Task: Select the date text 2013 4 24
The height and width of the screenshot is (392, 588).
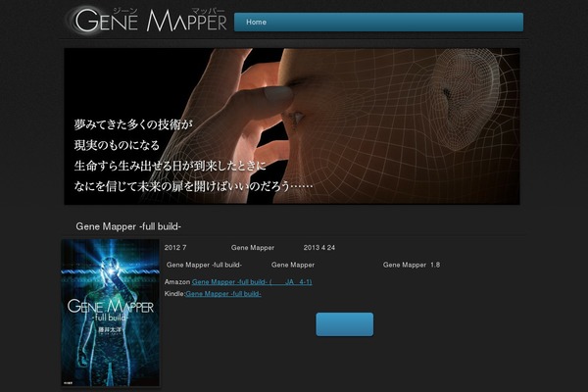Action: click(319, 248)
